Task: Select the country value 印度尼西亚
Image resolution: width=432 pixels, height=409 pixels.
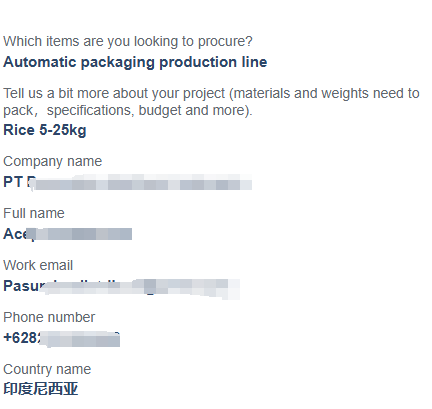Action: coord(41,389)
